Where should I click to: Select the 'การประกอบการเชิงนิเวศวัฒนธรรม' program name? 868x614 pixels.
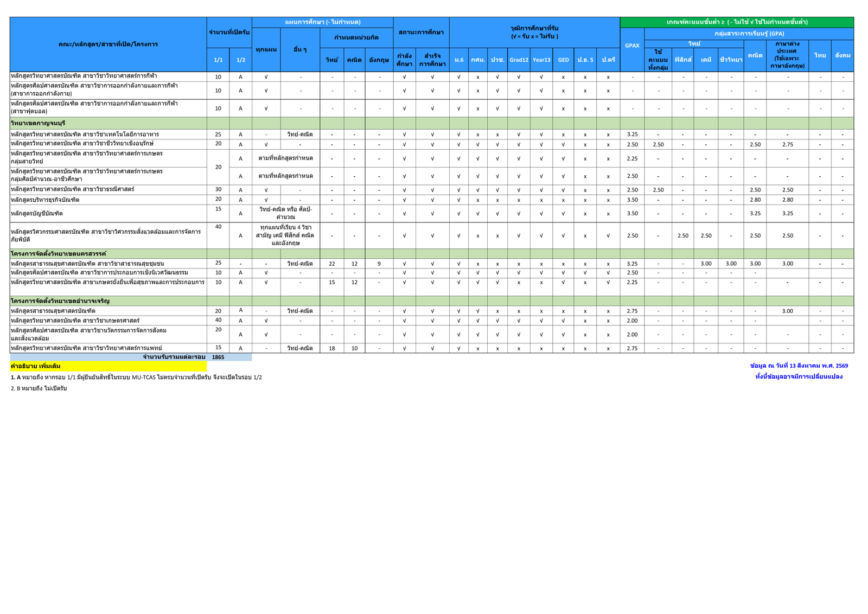(99, 272)
